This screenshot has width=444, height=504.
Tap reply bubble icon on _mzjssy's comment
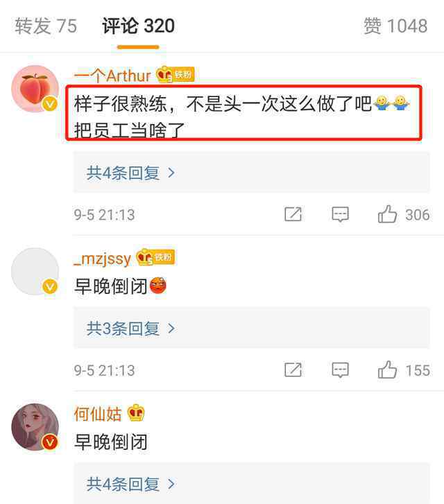(340, 370)
